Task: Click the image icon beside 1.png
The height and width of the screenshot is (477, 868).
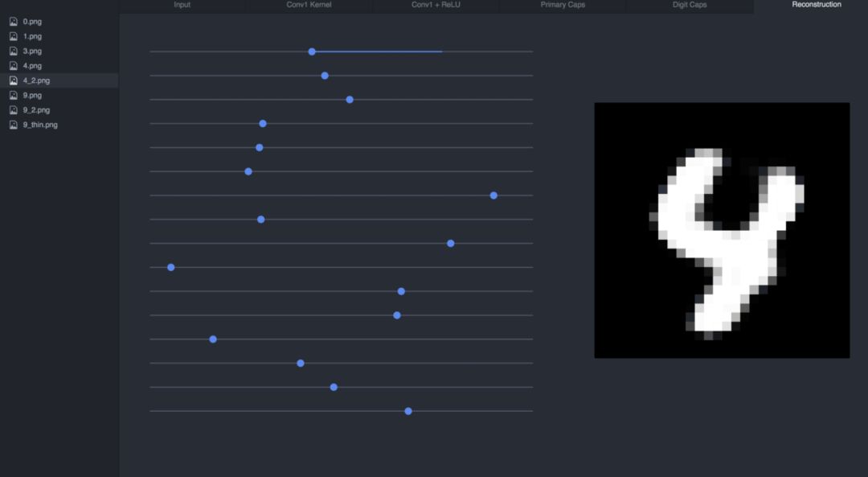Action: point(14,36)
